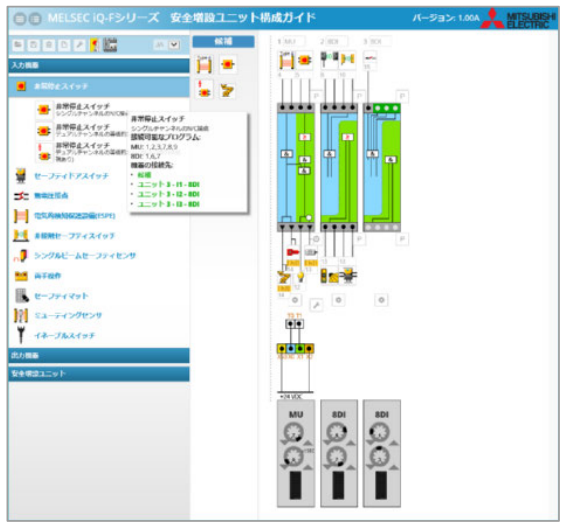The height and width of the screenshot is (528, 569).
Task: Click light curtain input device above unit 1
Action: [x=286, y=60]
